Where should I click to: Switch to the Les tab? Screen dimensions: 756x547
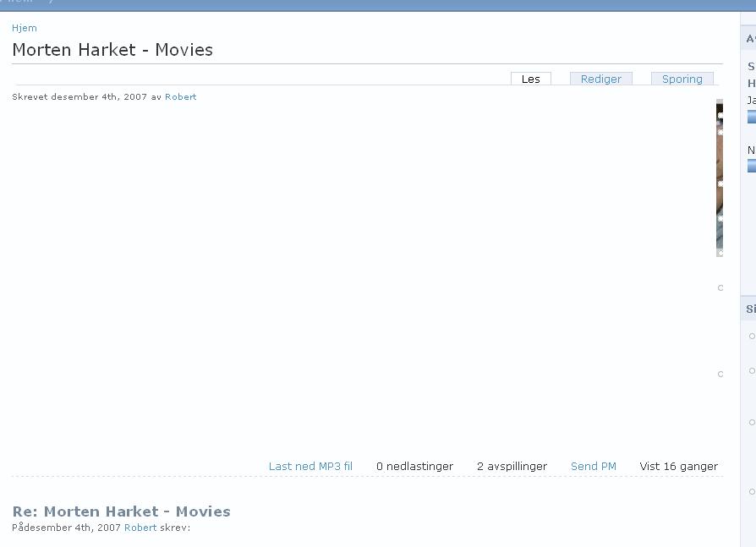coord(531,79)
